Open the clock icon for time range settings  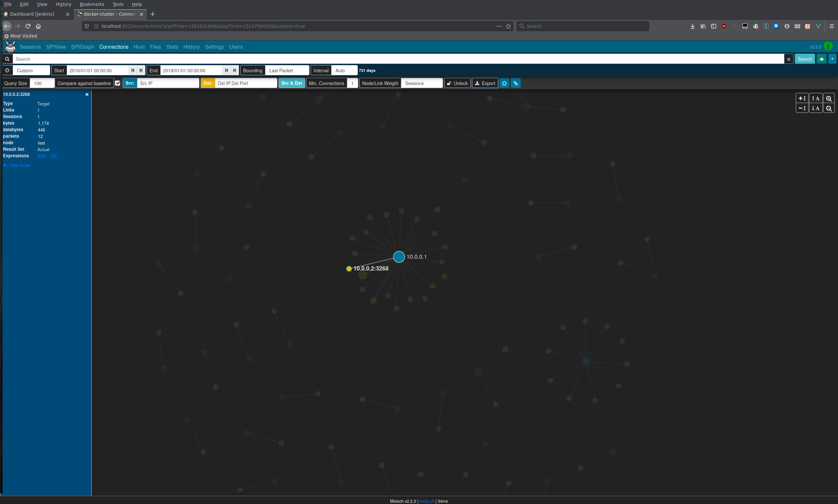[7, 70]
